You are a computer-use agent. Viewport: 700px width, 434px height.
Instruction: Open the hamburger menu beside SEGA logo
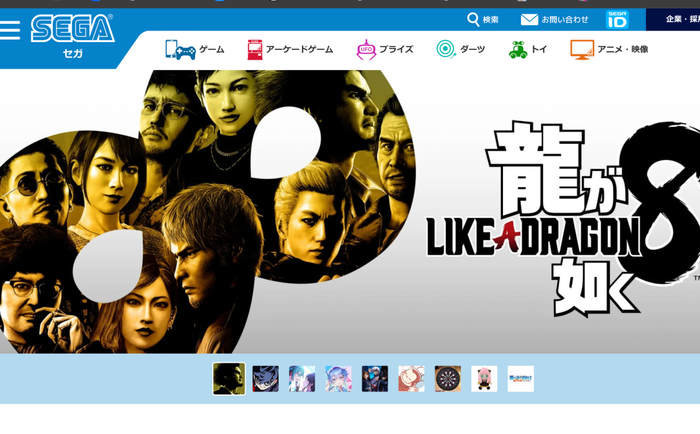[x=10, y=30]
